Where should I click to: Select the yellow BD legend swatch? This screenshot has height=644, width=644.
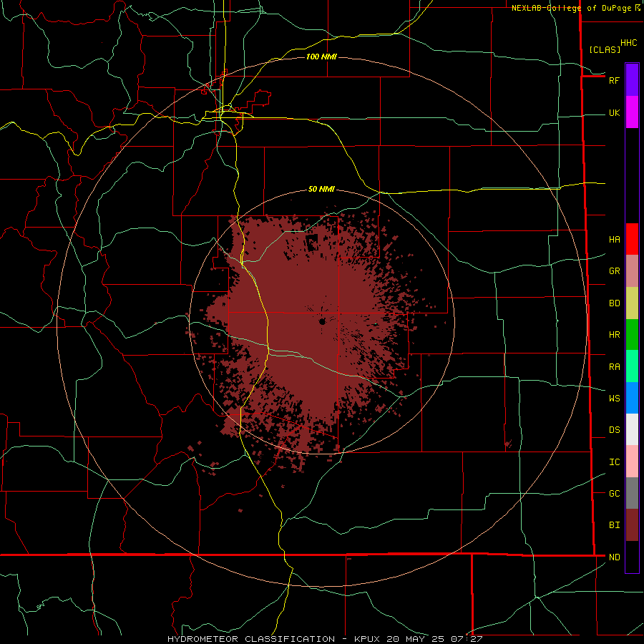632,303
